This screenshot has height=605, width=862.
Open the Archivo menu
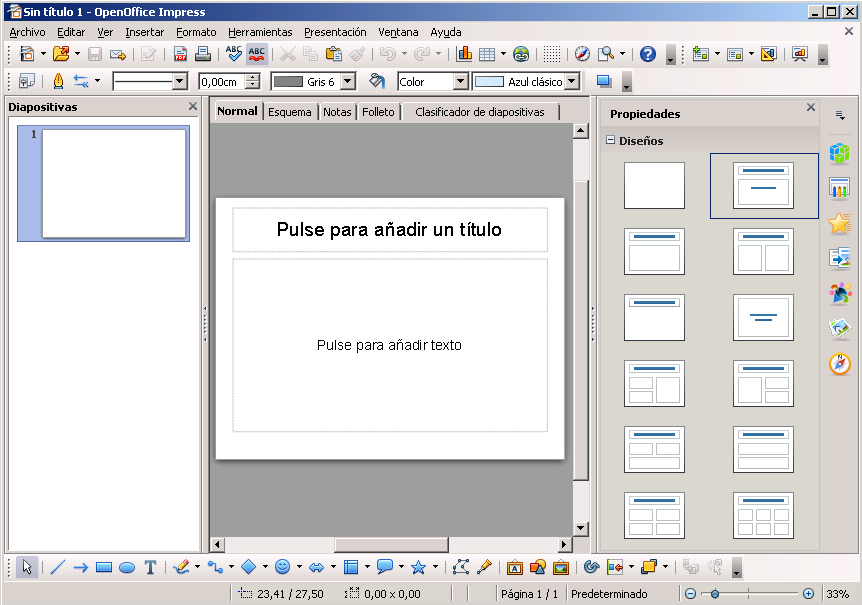[27, 32]
